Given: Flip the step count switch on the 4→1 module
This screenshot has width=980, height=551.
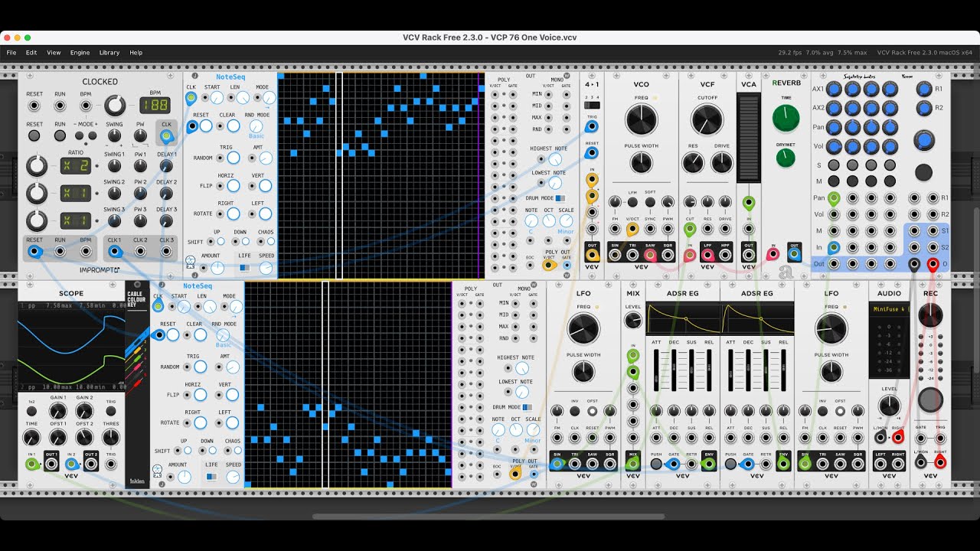Looking at the screenshot, I should click(x=592, y=105).
